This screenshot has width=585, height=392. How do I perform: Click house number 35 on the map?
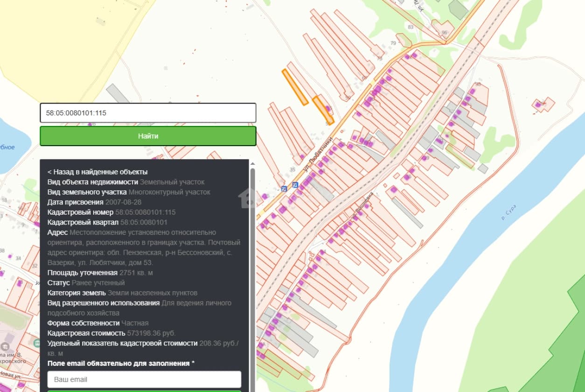pos(292,169)
